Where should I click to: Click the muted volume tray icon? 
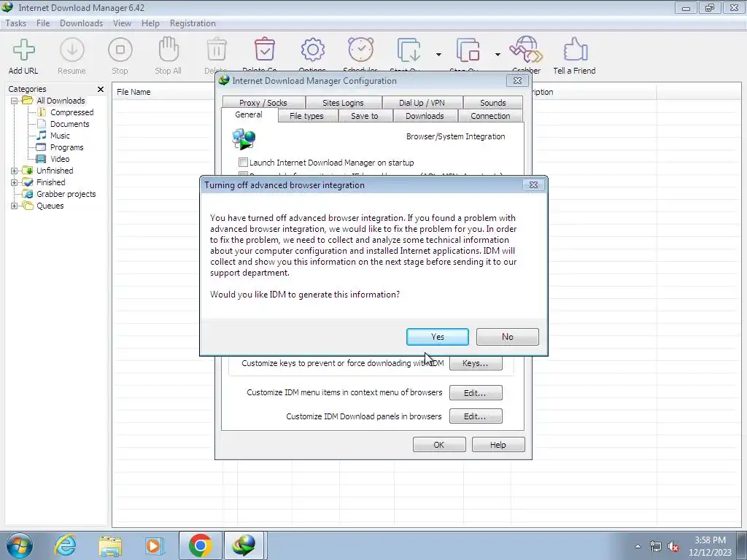pyautogui.click(x=673, y=546)
